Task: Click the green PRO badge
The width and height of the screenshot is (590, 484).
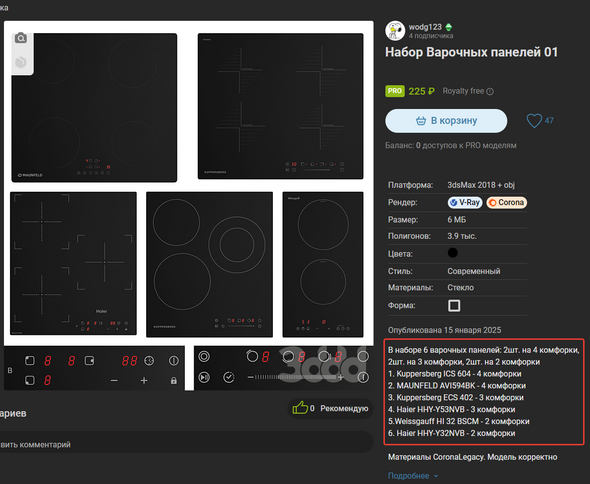Action: (x=395, y=91)
